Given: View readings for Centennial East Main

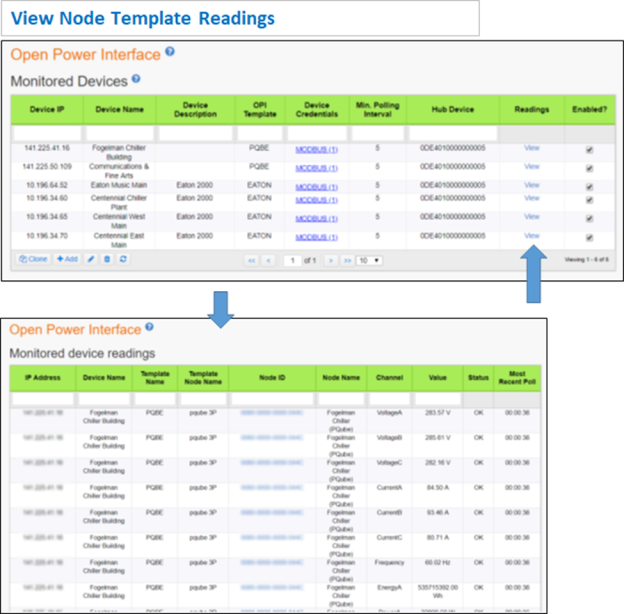Looking at the screenshot, I should 532,236.
